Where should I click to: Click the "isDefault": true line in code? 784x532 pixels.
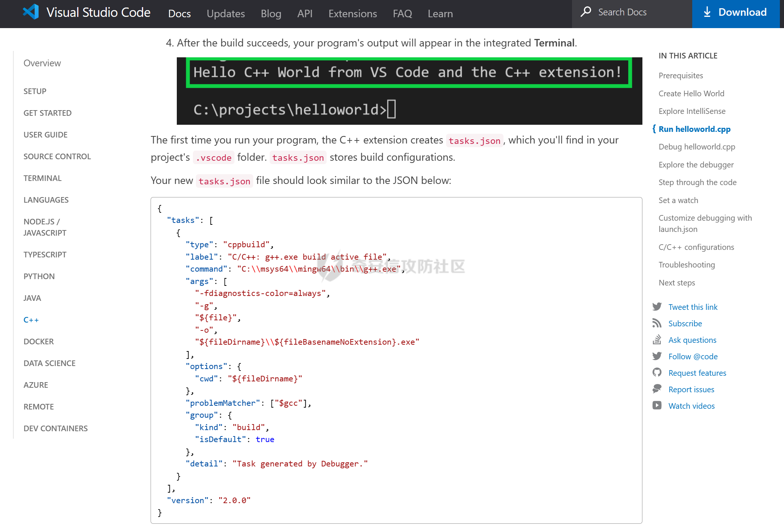(234, 439)
